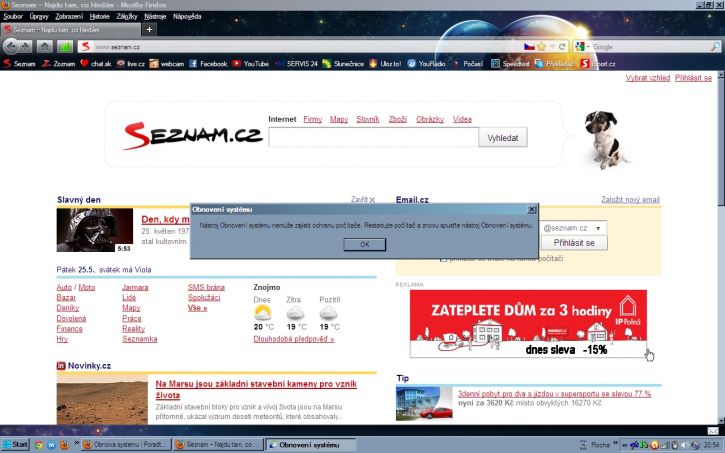Switch to the Firmy search tab
This screenshot has height=453, width=725.
click(313, 119)
